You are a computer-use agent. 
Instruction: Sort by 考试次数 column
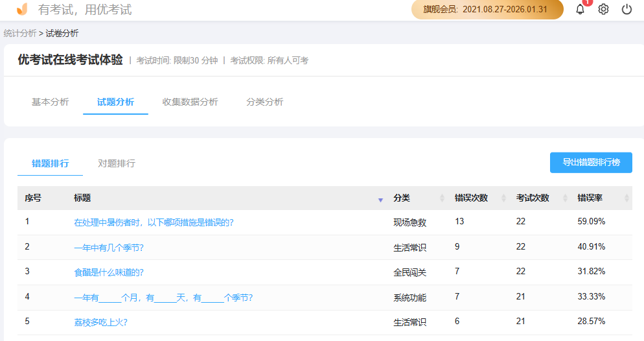[565, 198]
